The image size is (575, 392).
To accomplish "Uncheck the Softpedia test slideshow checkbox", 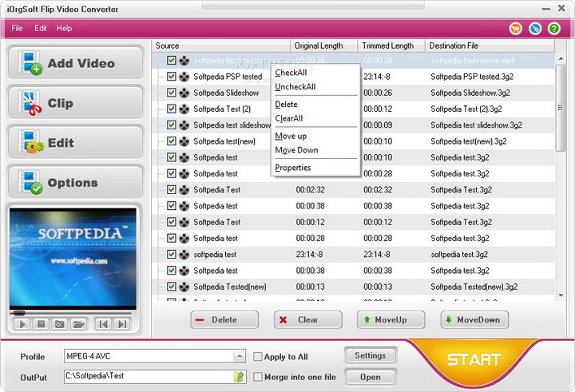I will pos(171,125).
